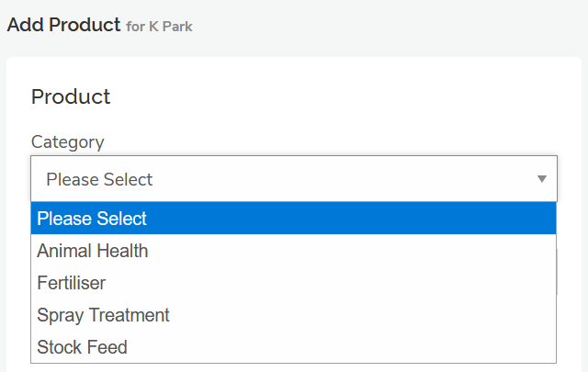
Task: Pick Fertiliser in the Category list
Action: (72, 283)
